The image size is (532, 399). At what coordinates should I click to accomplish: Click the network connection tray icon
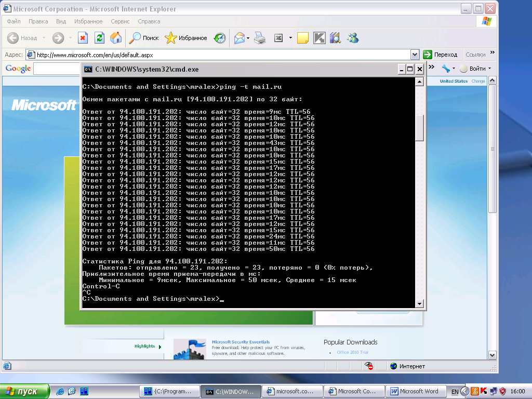point(494,391)
